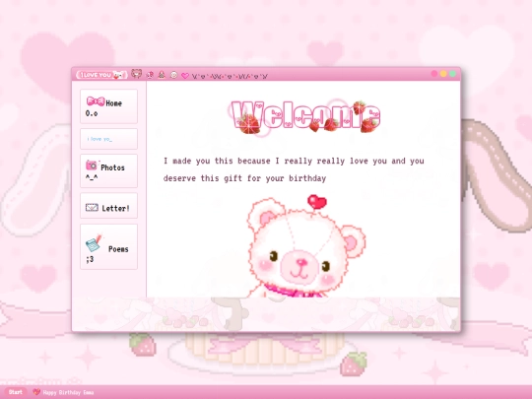Open the Home page in sidebar

[108, 106]
